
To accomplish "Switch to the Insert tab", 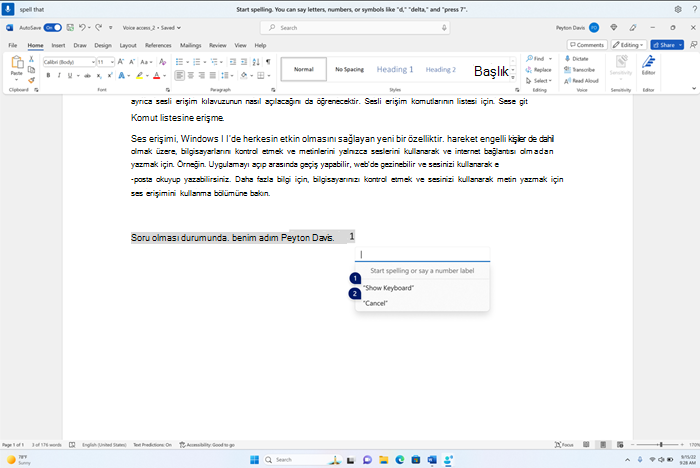I will [58, 45].
